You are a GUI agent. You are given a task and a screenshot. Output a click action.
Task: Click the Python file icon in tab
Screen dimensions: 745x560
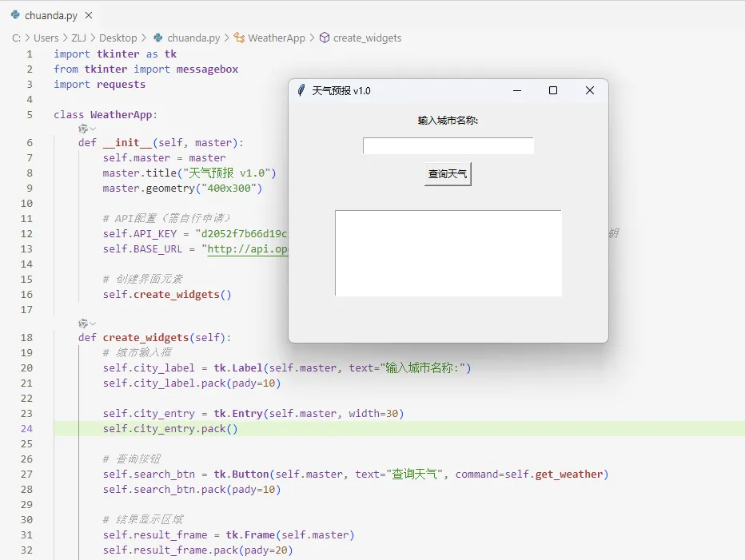15,15
